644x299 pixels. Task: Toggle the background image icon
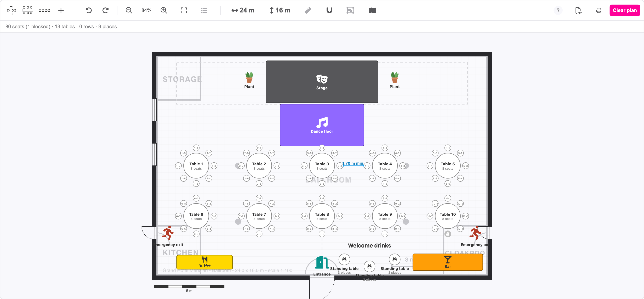click(350, 10)
